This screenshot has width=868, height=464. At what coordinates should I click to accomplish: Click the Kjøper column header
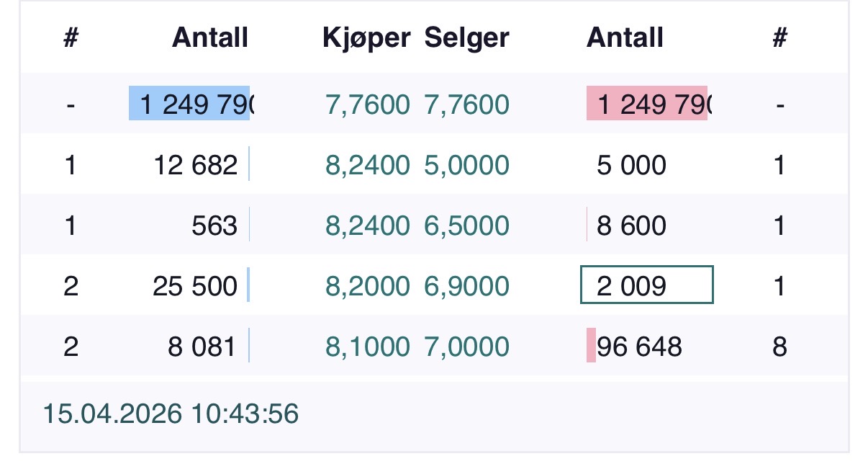tap(366, 37)
